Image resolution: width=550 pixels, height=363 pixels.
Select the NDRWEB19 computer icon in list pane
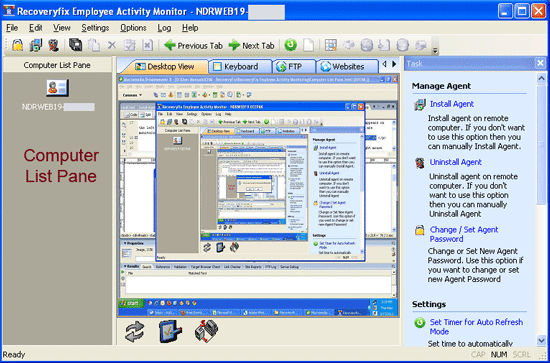58,88
